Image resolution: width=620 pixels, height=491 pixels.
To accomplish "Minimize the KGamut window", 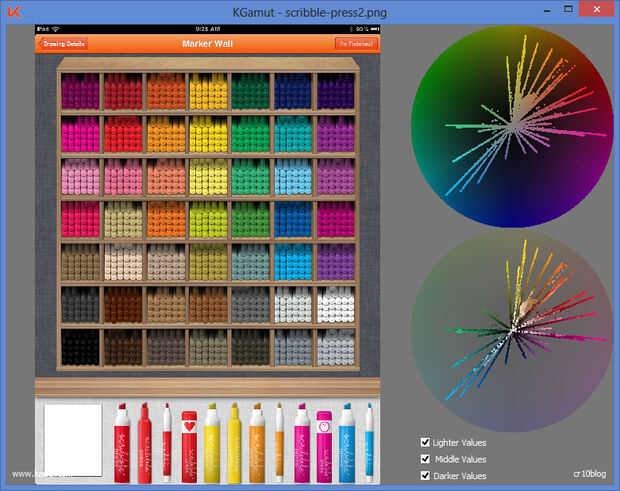I will pyautogui.click(x=547, y=11).
